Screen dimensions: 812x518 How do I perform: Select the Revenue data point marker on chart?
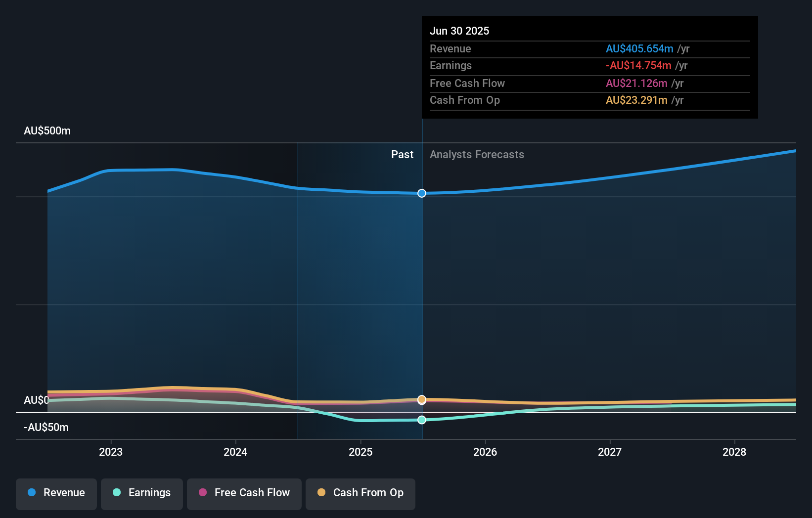[421, 193]
